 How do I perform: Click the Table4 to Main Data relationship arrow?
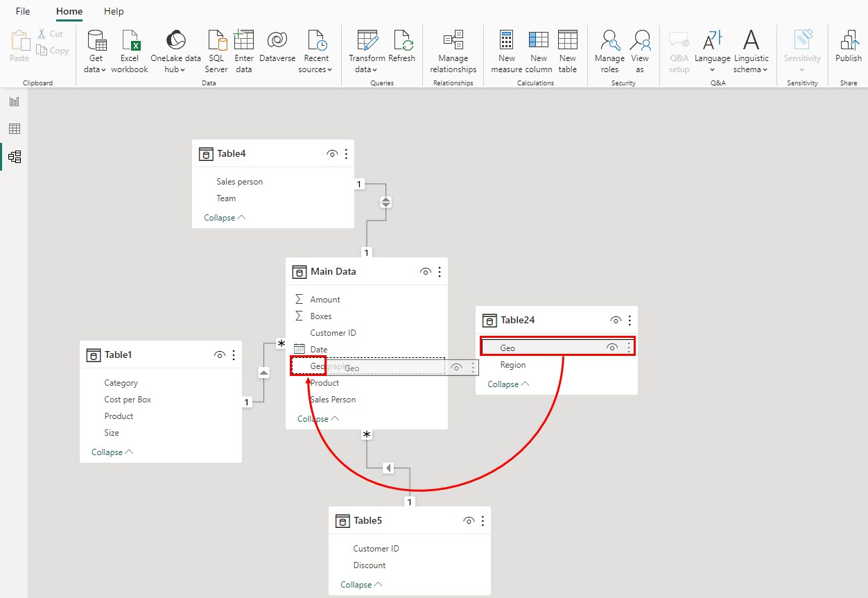click(x=386, y=203)
